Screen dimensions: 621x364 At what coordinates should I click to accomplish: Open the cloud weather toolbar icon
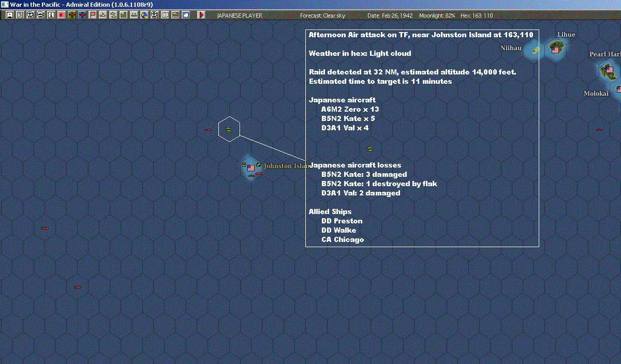click(186, 15)
